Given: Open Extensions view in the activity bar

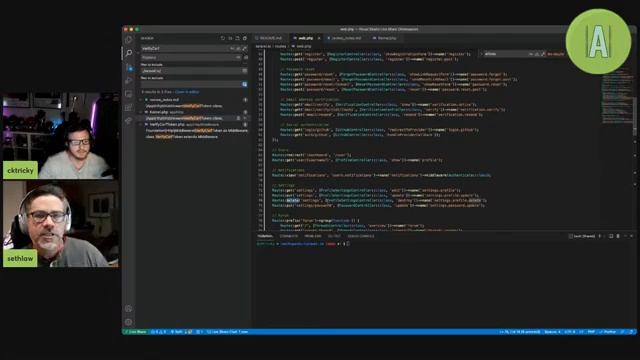Looking at the screenshot, I should point(129,107).
